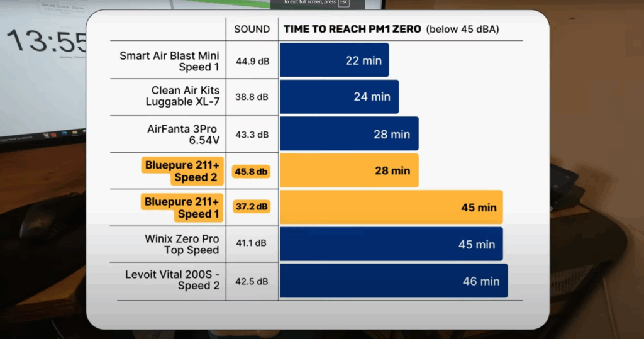The image size is (644, 339).
Task: Click the taskbar on the background monitor
Action: point(43,136)
